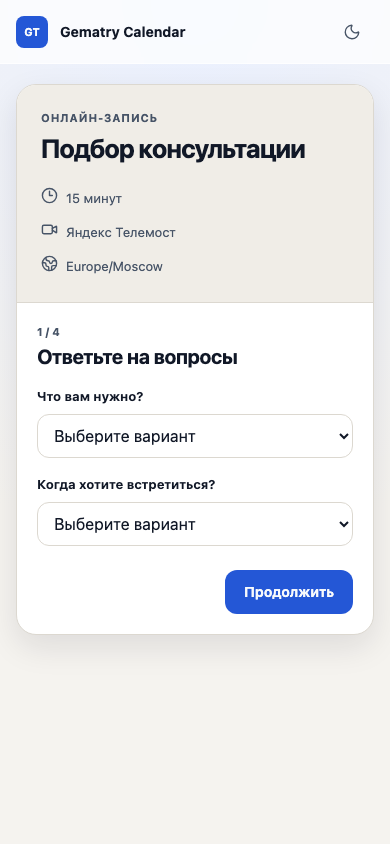Click the "Что вам нужно?" field label
390x844 pixels.
(x=90, y=397)
